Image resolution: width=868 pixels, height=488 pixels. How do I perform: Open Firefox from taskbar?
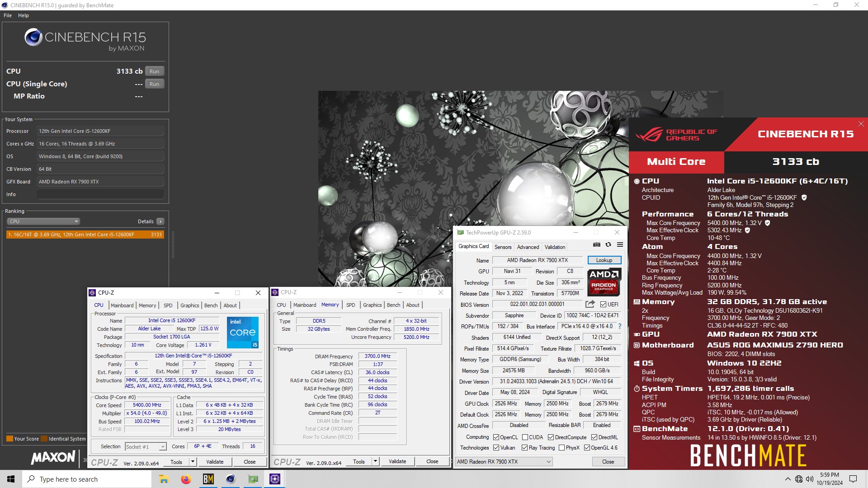tap(186, 479)
